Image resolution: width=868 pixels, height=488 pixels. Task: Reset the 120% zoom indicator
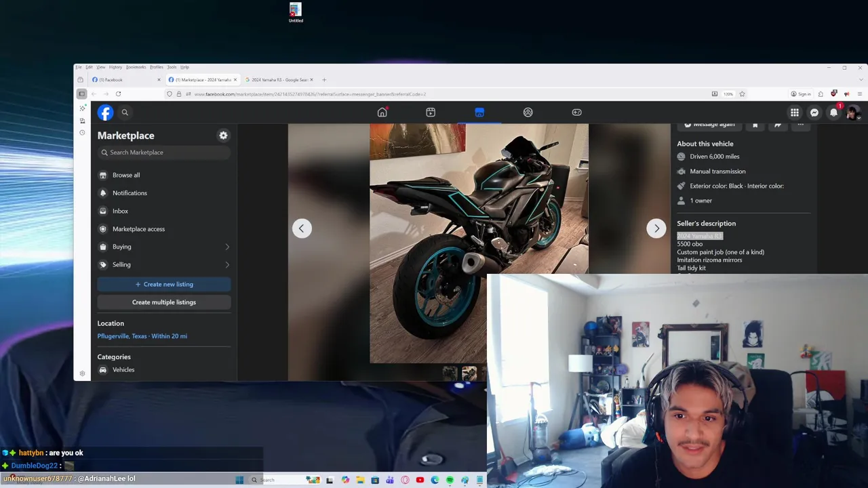728,94
